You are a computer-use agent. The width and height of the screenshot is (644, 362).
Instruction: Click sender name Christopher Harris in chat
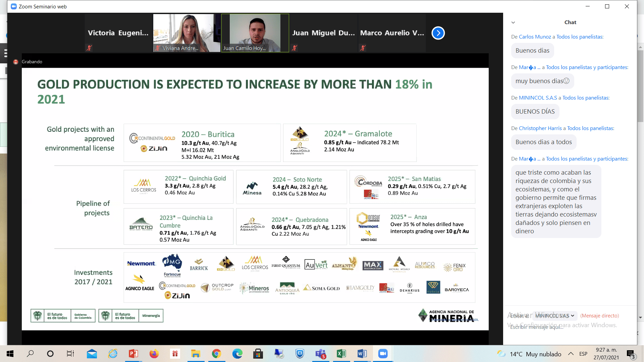[x=540, y=128]
